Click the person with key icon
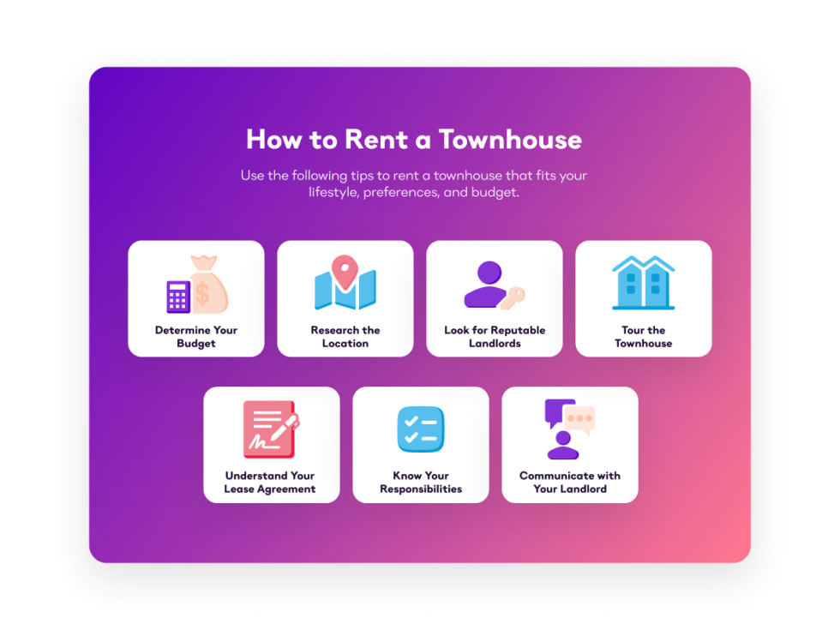840x630 pixels. click(494, 285)
